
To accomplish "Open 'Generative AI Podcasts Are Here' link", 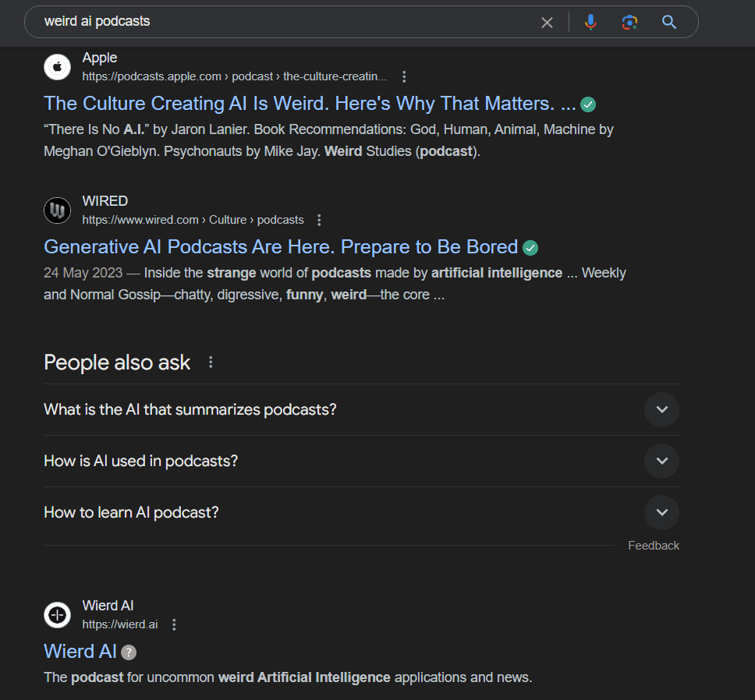I will [x=281, y=247].
